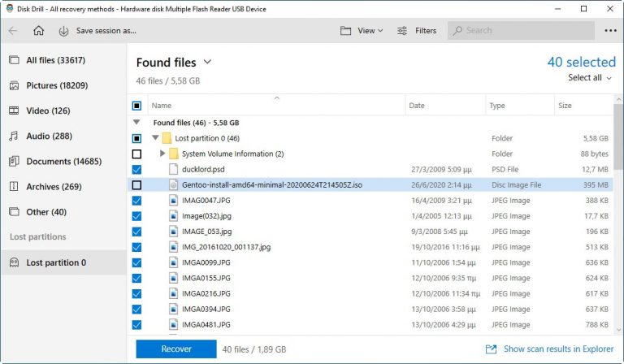Click the ducklord.psd file icon
The height and width of the screenshot is (364, 624).
tap(174, 169)
